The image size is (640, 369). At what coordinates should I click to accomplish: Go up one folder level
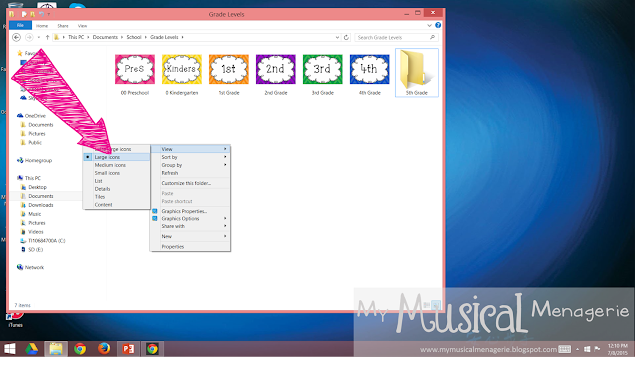(x=47, y=37)
